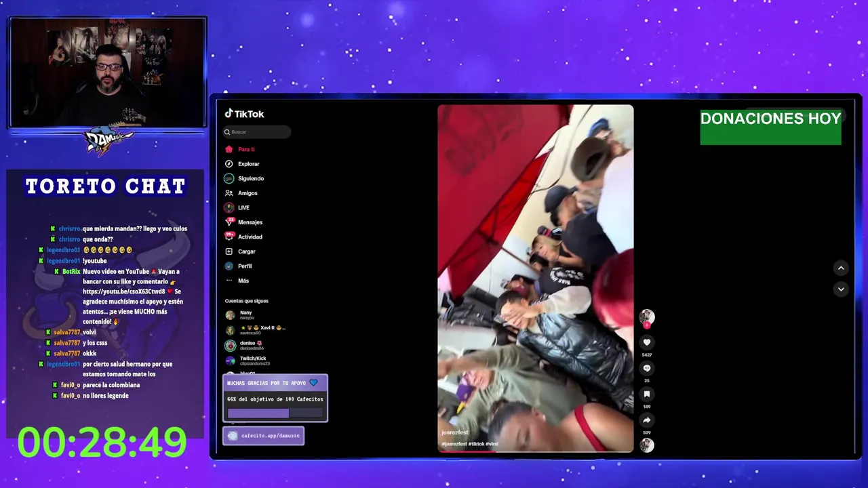Click the video progress bar
The image size is (868, 488).
(x=536, y=451)
